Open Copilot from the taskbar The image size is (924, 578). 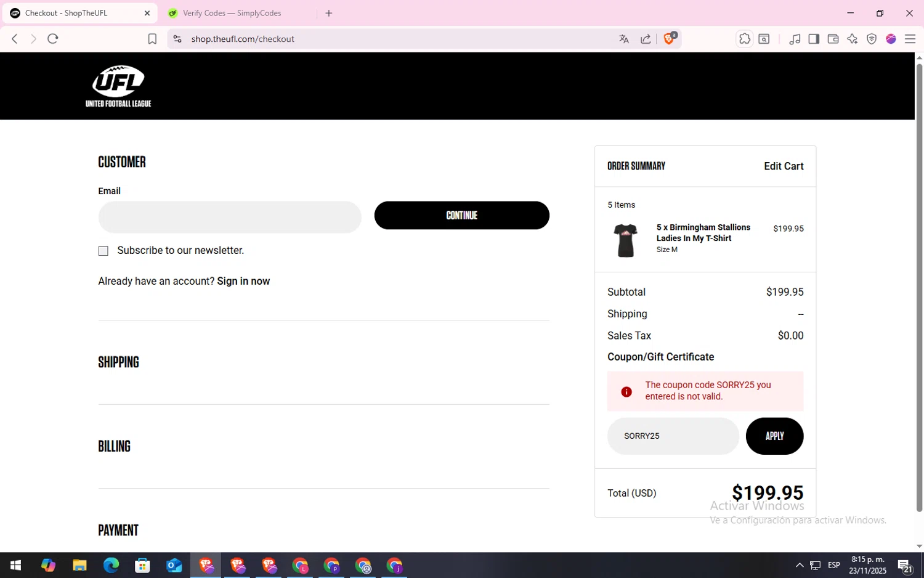tap(48, 565)
